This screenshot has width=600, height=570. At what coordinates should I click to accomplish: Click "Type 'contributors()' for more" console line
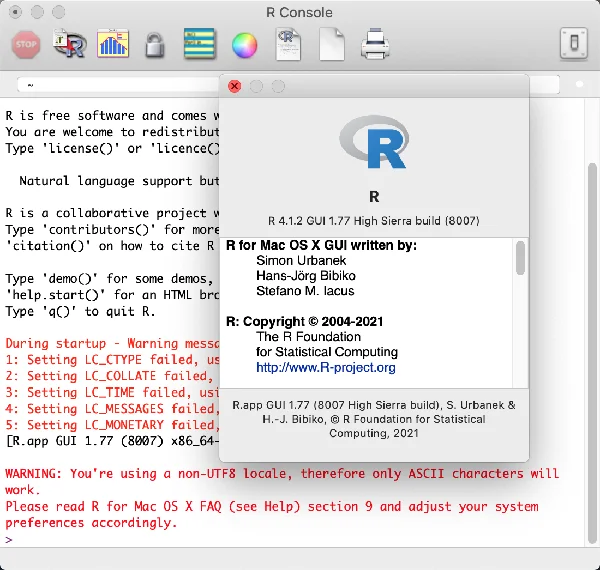(112, 230)
